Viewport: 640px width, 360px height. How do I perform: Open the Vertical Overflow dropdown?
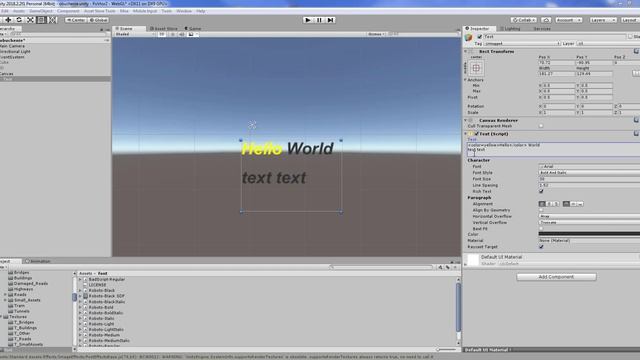click(589, 222)
